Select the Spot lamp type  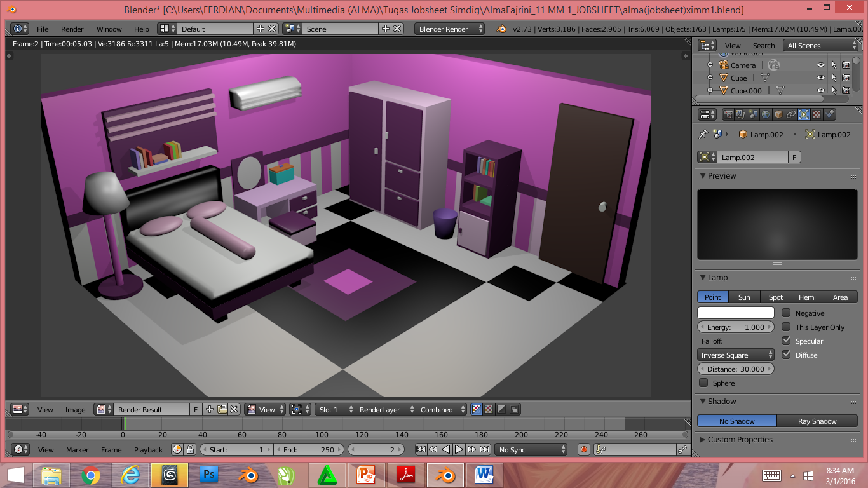pos(776,297)
